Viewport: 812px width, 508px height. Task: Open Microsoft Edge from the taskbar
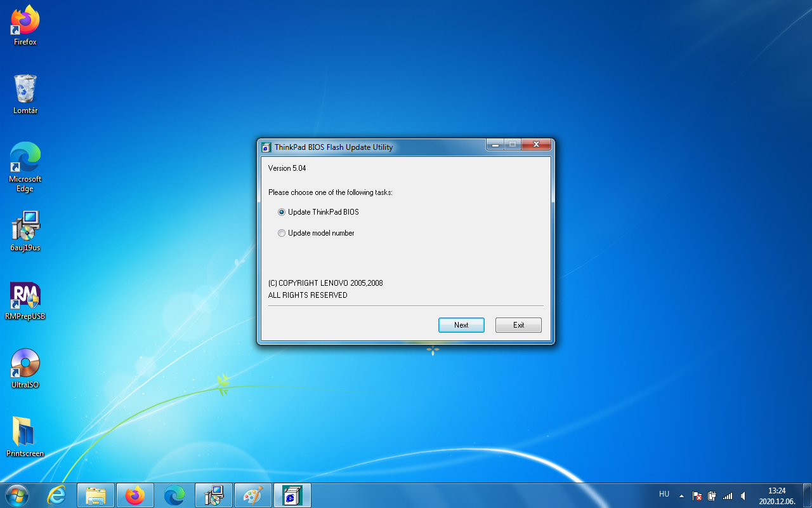pos(174,495)
